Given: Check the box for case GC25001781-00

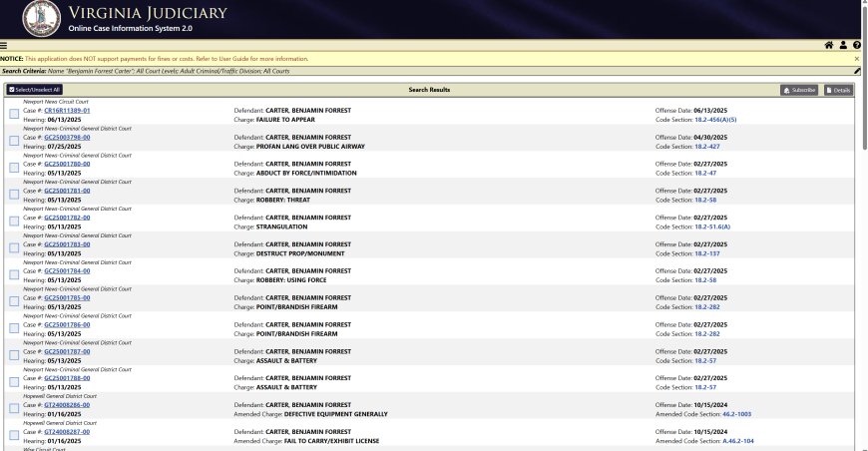Looking at the screenshot, I should coord(14,195).
